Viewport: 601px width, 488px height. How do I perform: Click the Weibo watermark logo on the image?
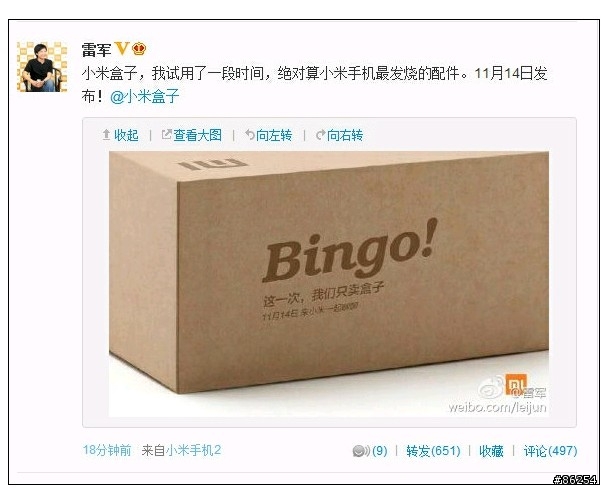click(x=491, y=388)
